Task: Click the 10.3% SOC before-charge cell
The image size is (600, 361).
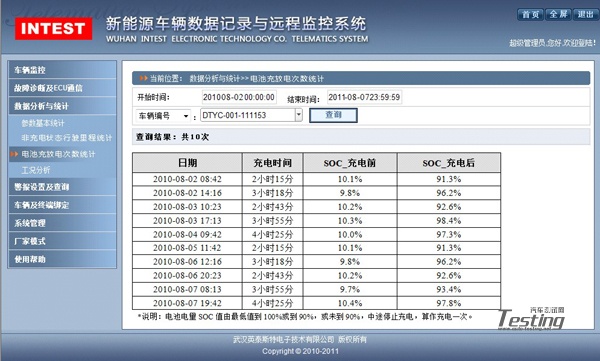Action: (350, 221)
